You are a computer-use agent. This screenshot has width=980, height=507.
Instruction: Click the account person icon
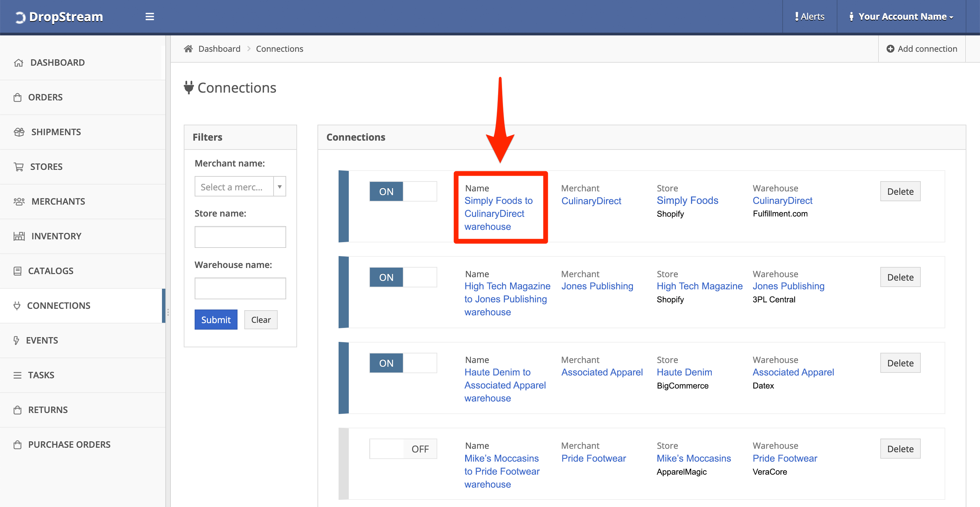851,16
